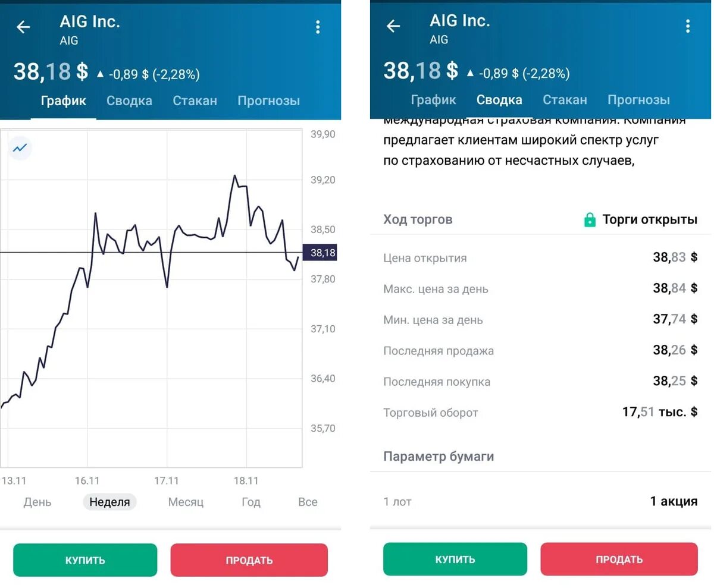Go back using right screen's arrow
The width and height of the screenshot is (714, 588).
pyautogui.click(x=393, y=26)
